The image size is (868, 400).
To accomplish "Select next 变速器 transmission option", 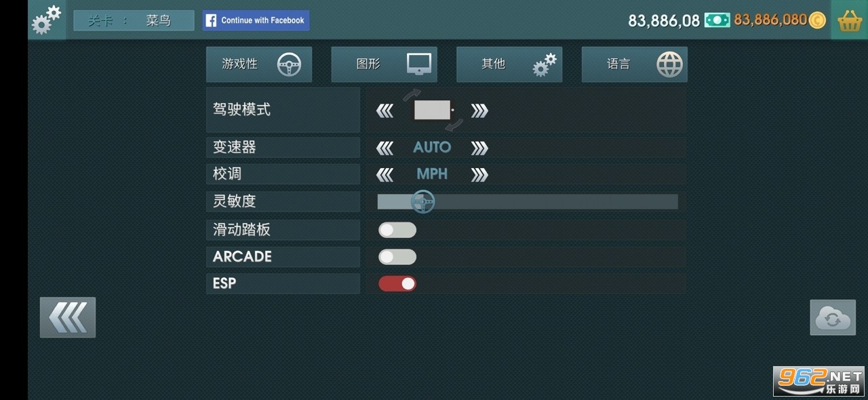I will click(x=479, y=148).
